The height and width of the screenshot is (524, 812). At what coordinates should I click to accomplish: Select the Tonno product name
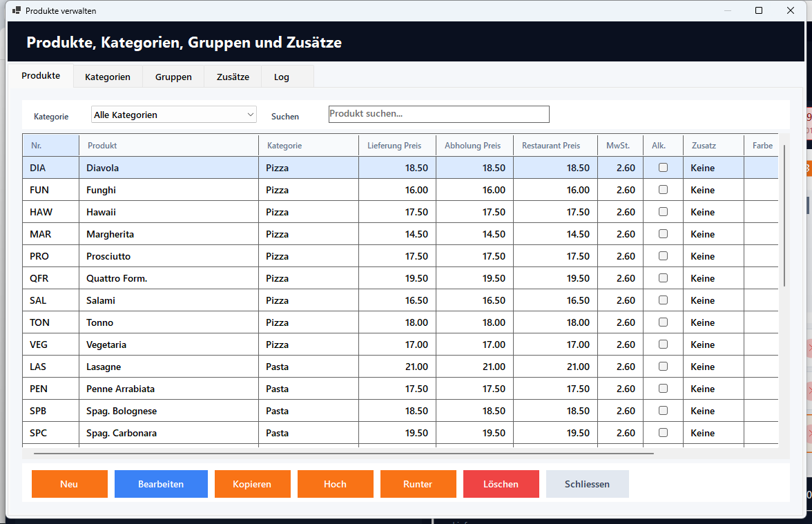pos(99,322)
